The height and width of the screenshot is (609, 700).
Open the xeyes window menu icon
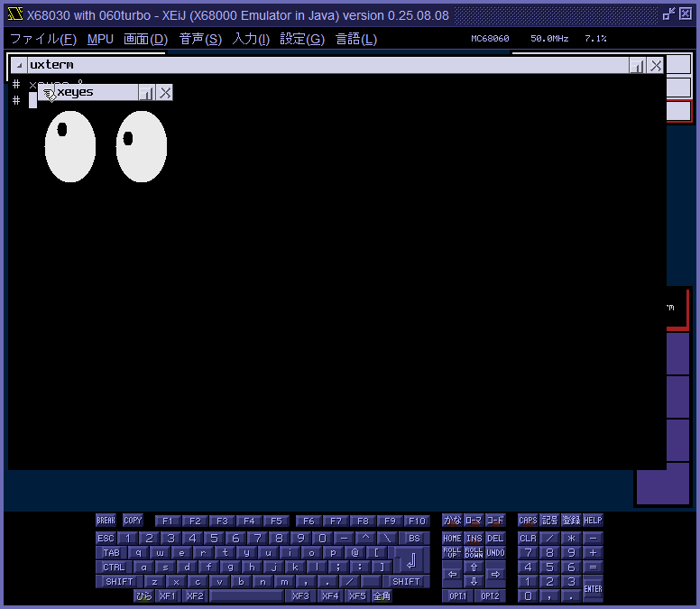[x=48, y=93]
